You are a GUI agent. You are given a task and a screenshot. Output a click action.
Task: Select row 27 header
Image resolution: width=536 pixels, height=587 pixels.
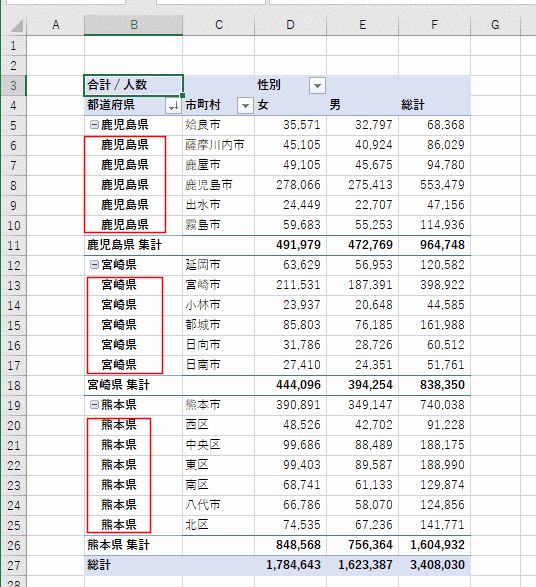coord(13,565)
